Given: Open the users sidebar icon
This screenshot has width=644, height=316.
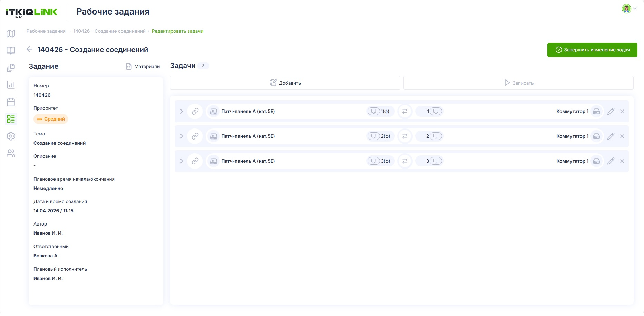Looking at the screenshot, I should [x=11, y=153].
